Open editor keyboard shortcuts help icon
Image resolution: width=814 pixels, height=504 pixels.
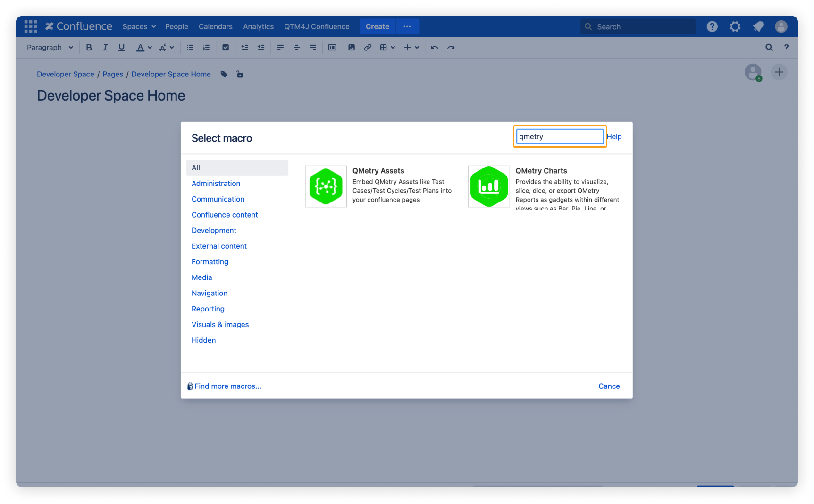(786, 47)
